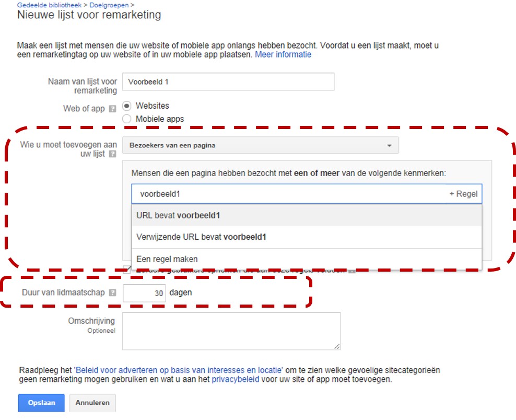Open the privacybeleid link
Screen dimensions: 516x420
point(235,380)
